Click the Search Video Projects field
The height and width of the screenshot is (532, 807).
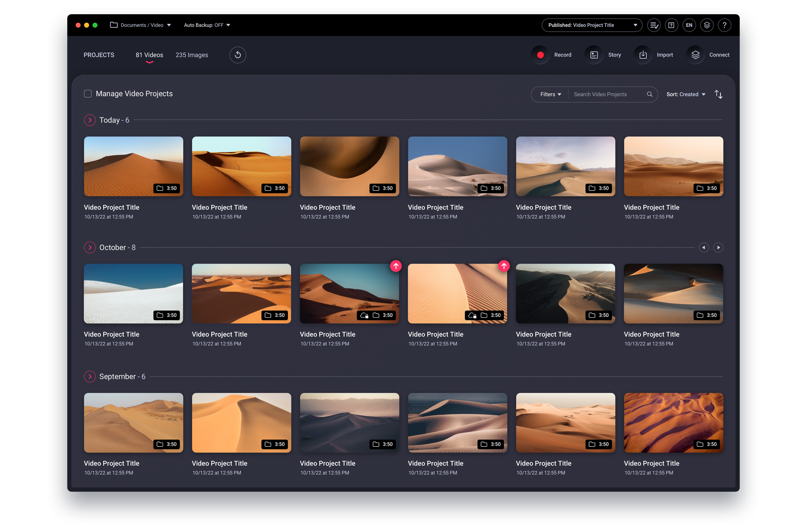pos(607,94)
